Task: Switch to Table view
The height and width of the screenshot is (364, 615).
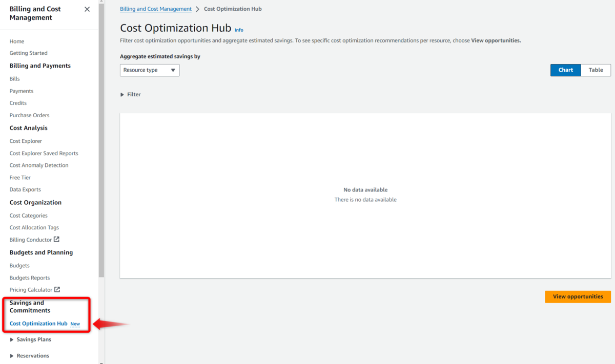Action: pyautogui.click(x=596, y=70)
